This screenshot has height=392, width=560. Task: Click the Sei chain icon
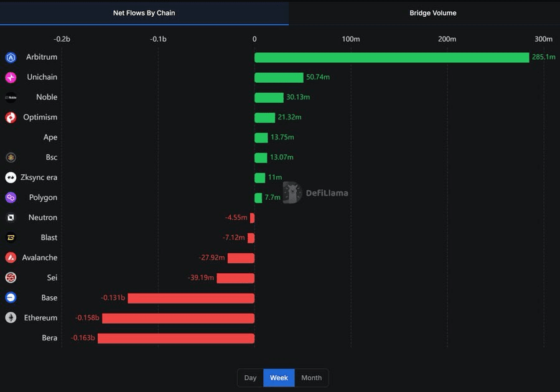11,278
